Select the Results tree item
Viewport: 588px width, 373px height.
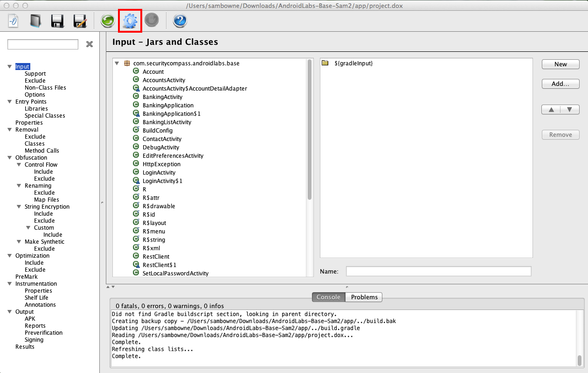pos(25,347)
